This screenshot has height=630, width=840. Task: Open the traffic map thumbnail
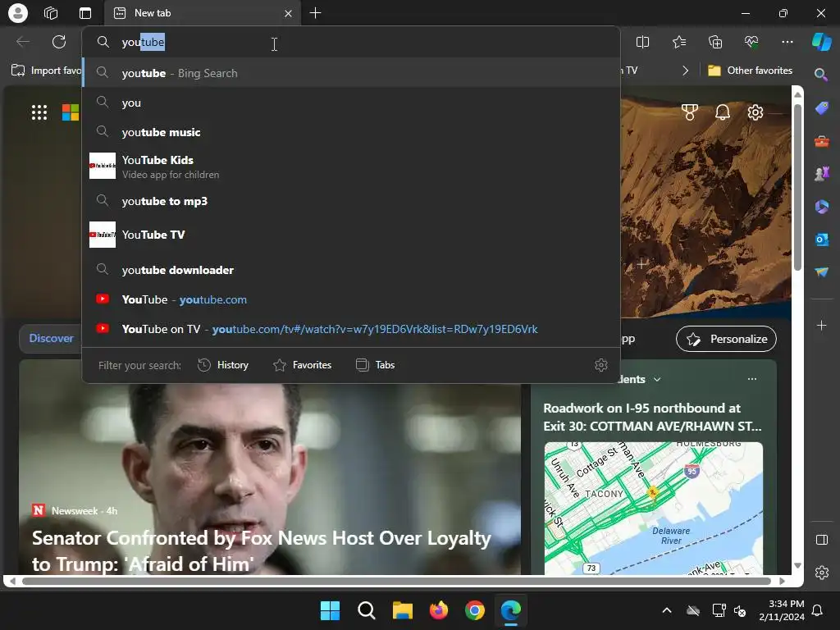pos(654,508)
